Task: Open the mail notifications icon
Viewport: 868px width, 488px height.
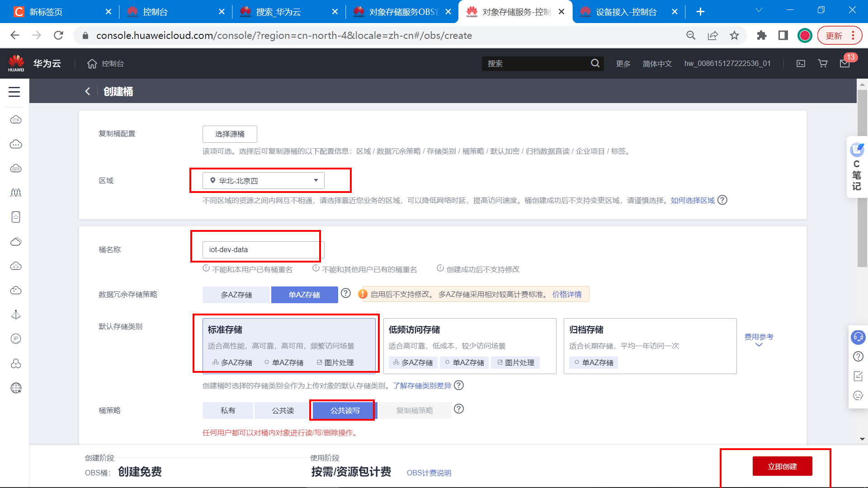Action: click(x=844, y=64)
